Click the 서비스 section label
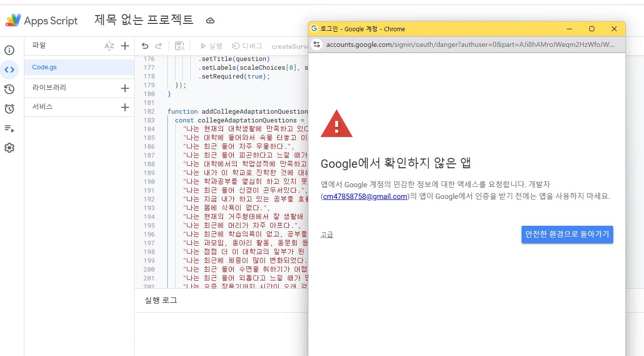Viewport: 644px width, 356px height. click(42, 107)
